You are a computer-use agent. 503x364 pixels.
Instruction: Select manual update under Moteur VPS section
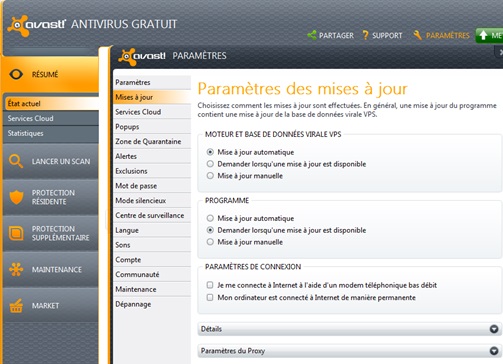tap(210, 176)
